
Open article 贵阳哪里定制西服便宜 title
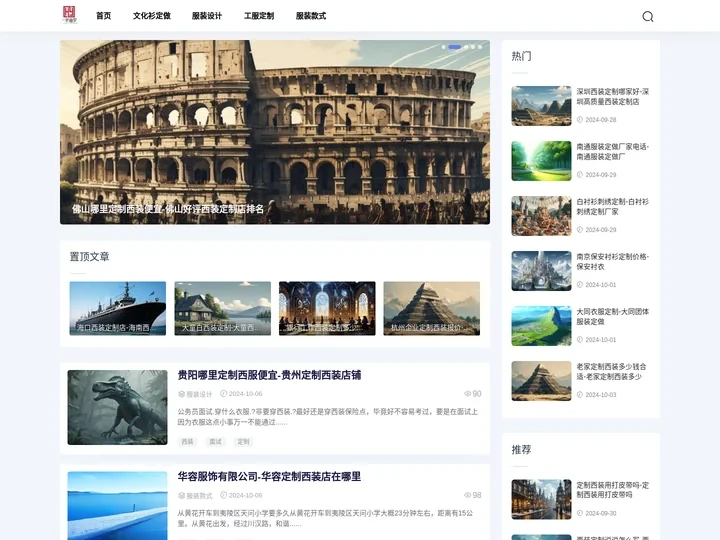tap(269, 375)
